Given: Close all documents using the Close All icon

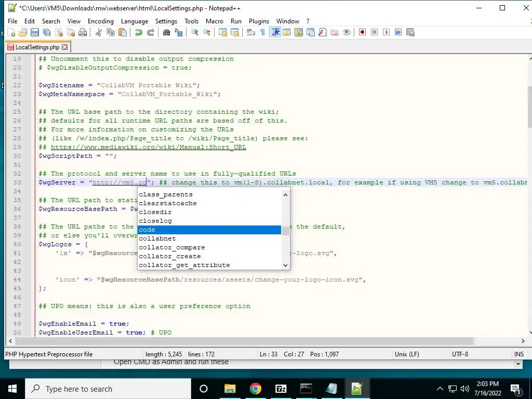Looking at the screenshot, I should click(x=71, y=32).
